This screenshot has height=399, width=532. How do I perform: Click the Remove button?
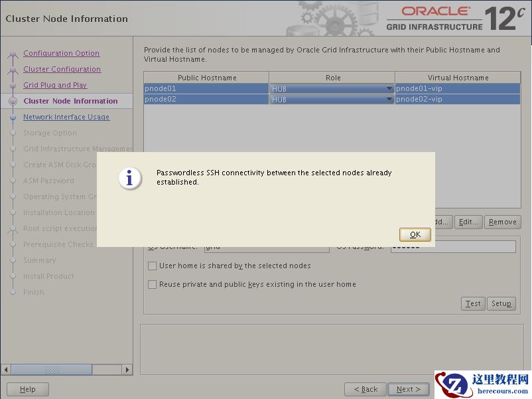coord(503,222)
